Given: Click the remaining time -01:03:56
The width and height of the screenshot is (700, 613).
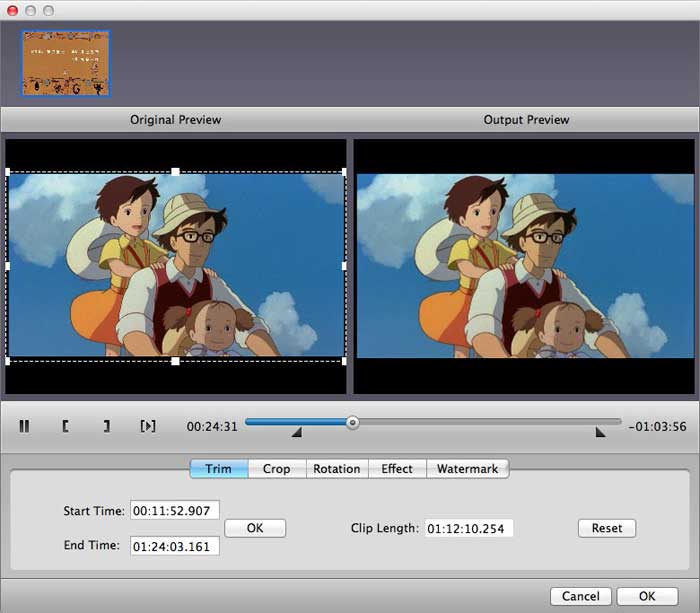Looking at the screenshot, I should (657, 426).
